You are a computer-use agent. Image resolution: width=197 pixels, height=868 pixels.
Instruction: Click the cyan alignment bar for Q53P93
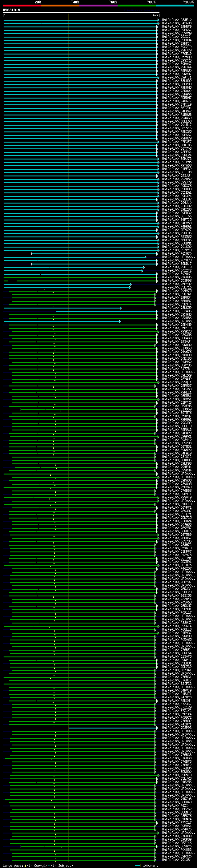click(113, 728)
